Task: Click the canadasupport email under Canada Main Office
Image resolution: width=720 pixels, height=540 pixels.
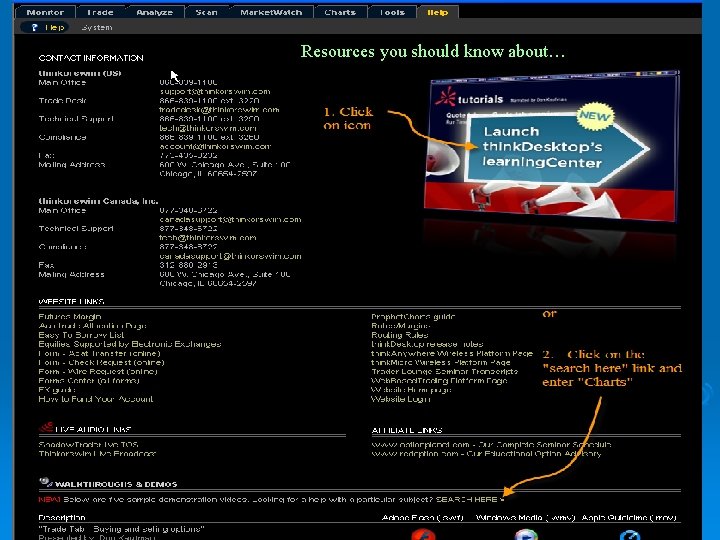Action: click(231, 219)
